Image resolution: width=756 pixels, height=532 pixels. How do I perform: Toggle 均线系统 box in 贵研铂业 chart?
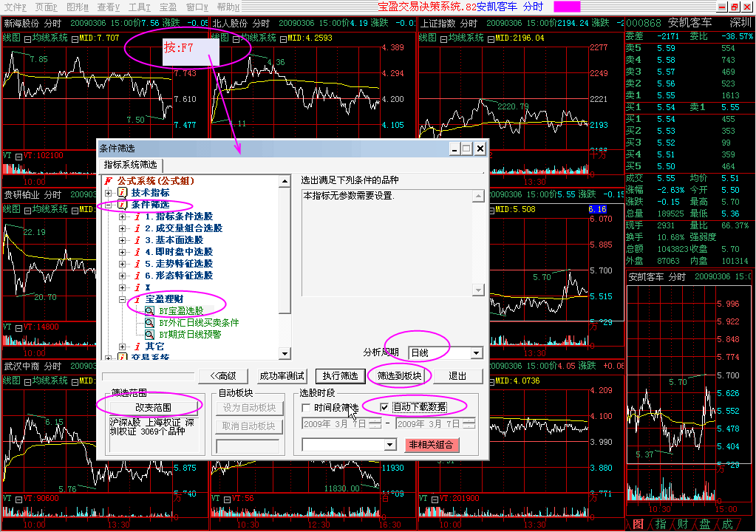tap(27, 211)
